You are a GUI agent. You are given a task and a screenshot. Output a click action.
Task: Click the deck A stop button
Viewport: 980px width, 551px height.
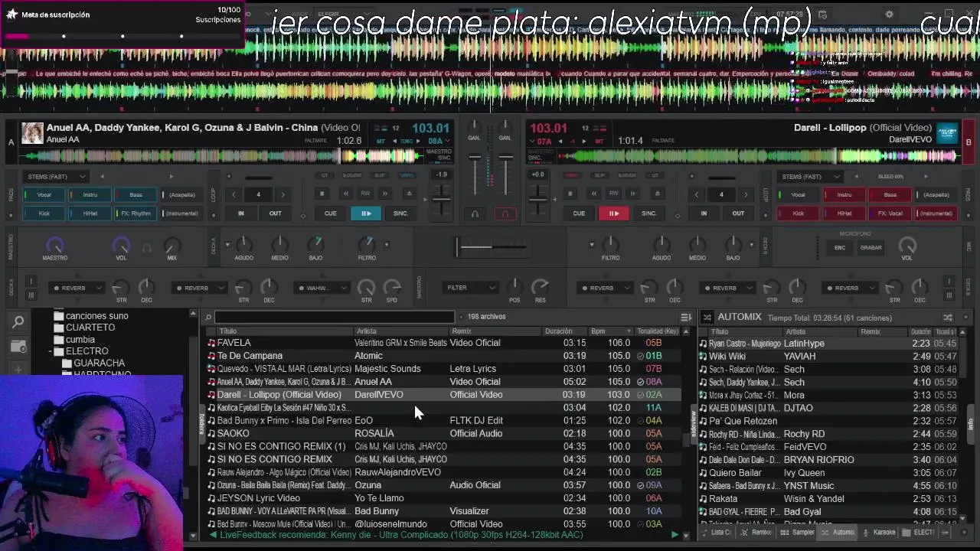click(x=322, y=194)
